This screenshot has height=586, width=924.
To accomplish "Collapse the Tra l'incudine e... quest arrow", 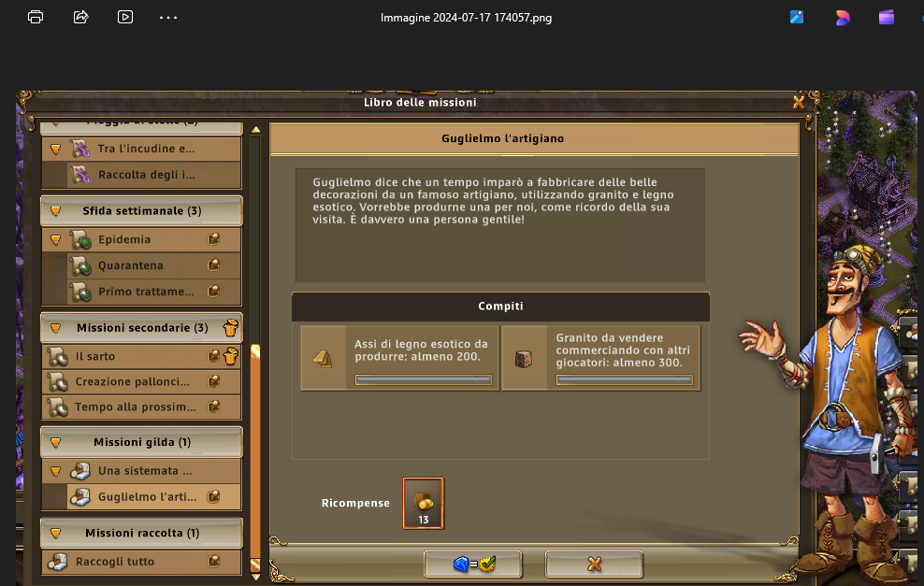I will tap(56, 149).
